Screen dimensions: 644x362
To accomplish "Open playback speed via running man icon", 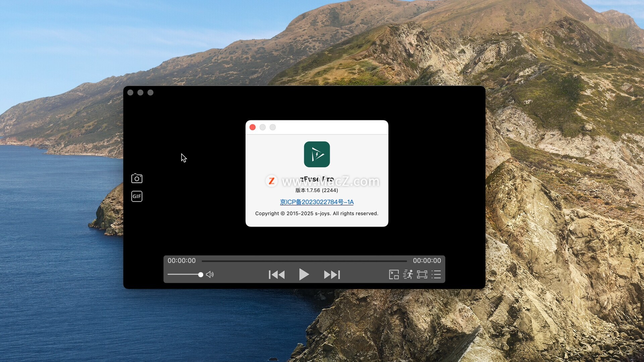I will point(408,275).
